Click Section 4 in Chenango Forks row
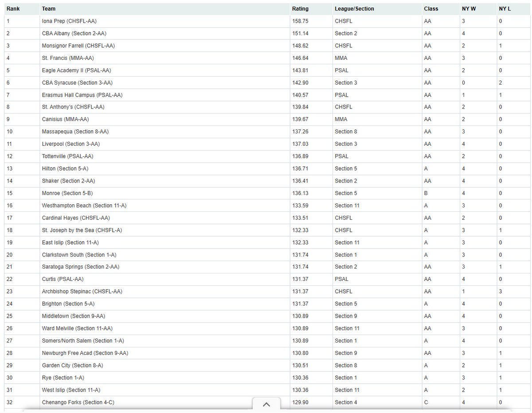The height and width of the screenshot is (413, 532). click(x=346, y=402)
